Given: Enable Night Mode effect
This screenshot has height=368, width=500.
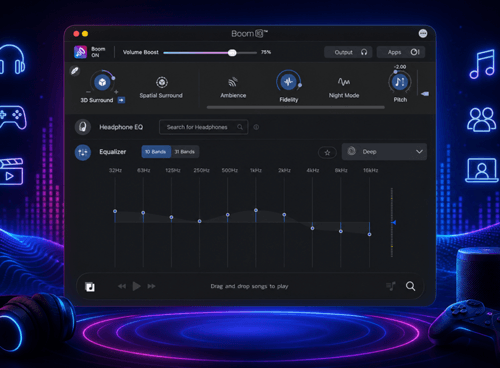Looking at the screenshot, I should pos(344,82).
